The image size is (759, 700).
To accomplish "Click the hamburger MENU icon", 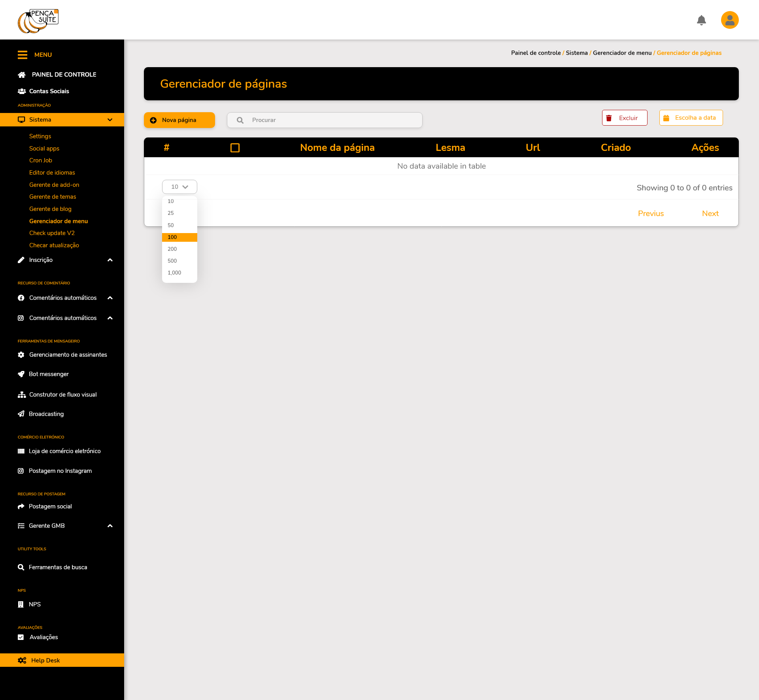I will pos(23,55).
